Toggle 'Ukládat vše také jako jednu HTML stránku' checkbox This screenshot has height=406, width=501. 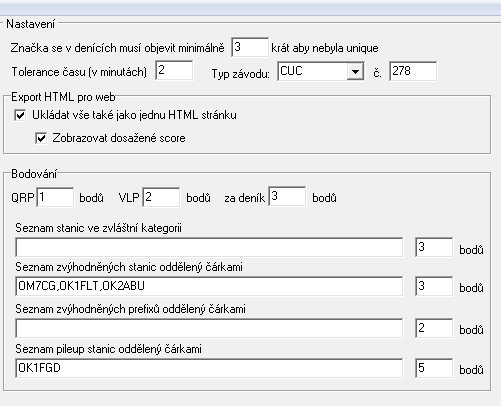click(x=20, y=115)
